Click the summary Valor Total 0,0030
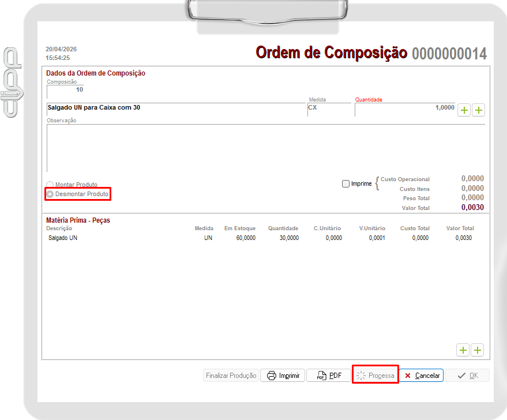The image size is (507, 420). click(472, 208)
